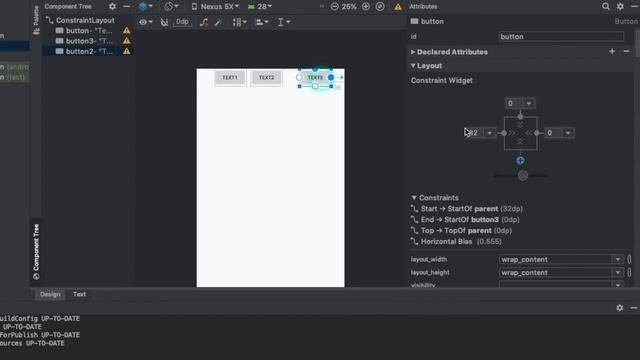This screenshot has width=640, height=360.
Task: Click infer constraints wand icon
Action: 218,22
